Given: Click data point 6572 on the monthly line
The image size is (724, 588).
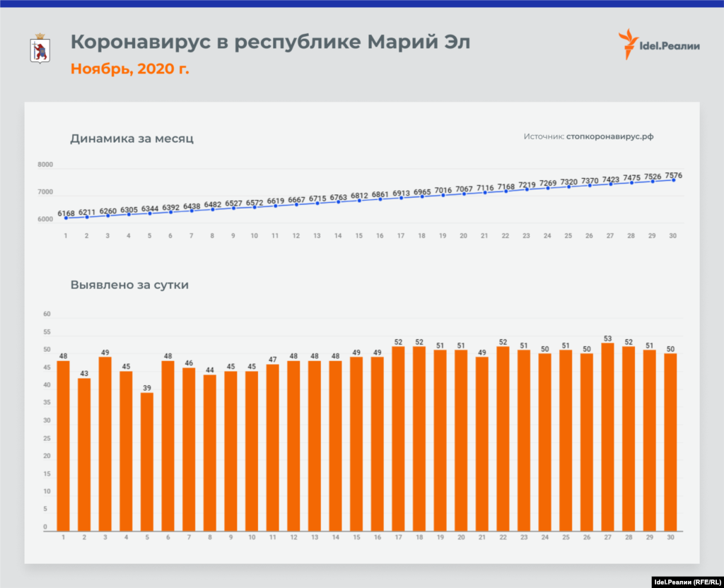Looking at the screenshot, I should (x=255, y=207).
